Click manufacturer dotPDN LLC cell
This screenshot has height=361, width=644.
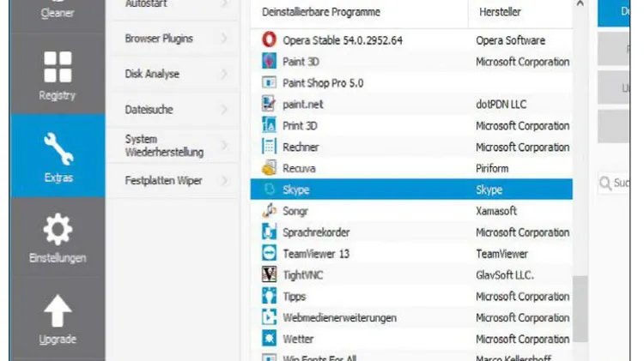click(x=501, y=105)
